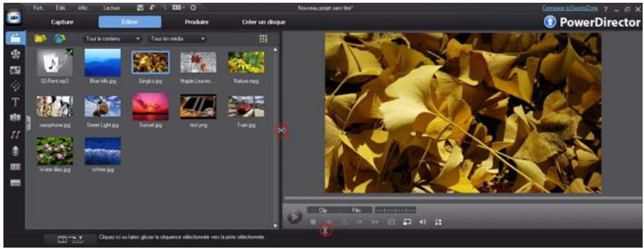Select the Ginkgo.jpg thumbnail
Image resolution: width=644 pixels, height=249 pixels.
(151, 63)
